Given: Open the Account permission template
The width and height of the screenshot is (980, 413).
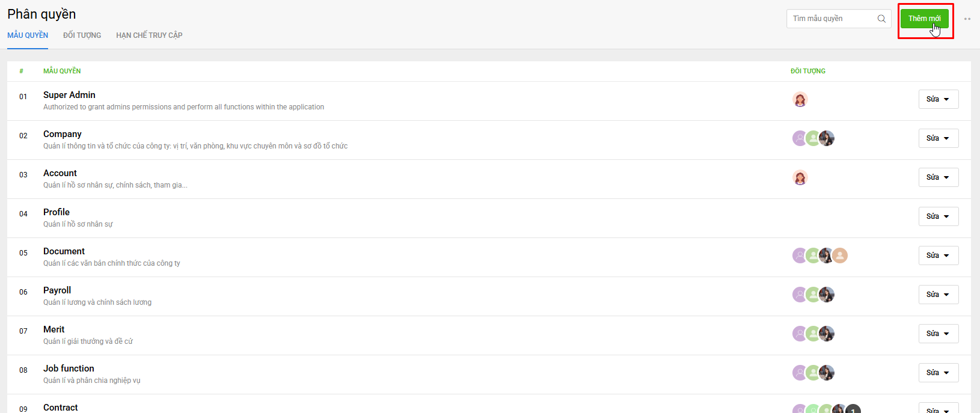Looking at the screenshot, I should click(60, 173).
